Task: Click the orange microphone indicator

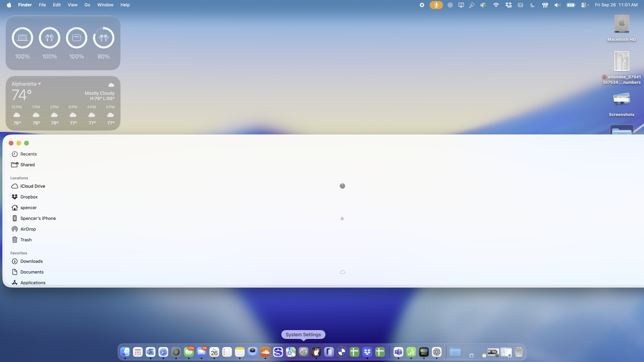Action: (x=436, y=5)
